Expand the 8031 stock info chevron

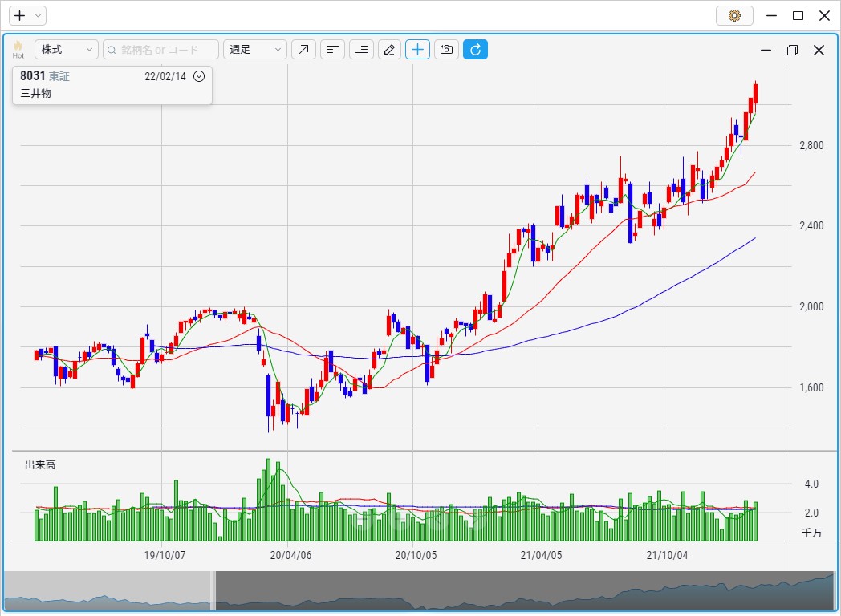200,76
